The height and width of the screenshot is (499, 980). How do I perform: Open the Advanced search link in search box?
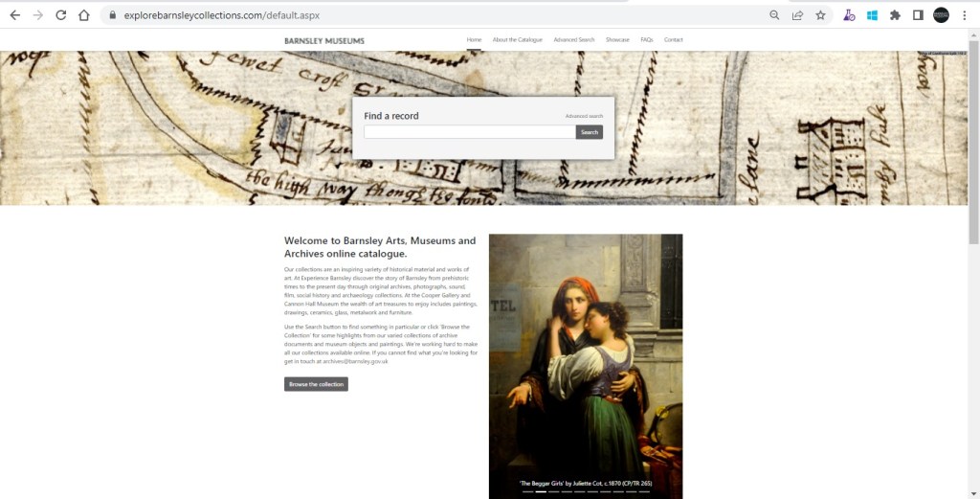point(585,116)
